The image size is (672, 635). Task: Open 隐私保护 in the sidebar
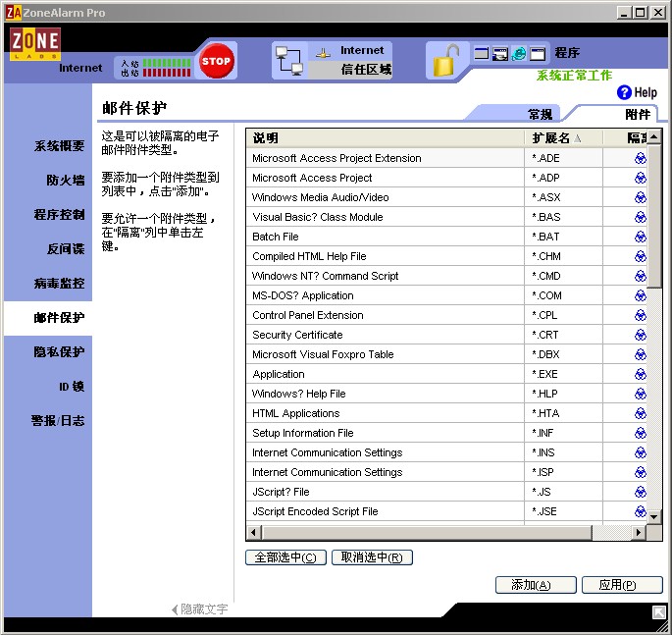click(59, 351)
